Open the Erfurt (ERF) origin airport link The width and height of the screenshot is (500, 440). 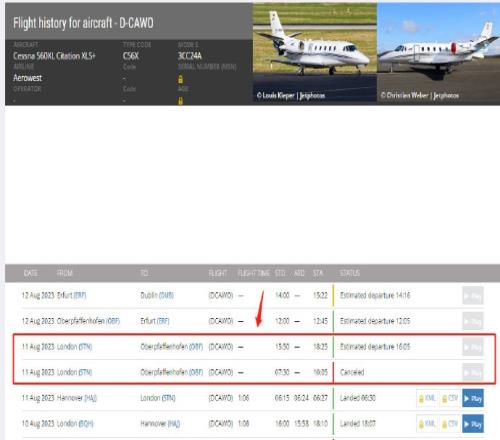coord(80,295)
